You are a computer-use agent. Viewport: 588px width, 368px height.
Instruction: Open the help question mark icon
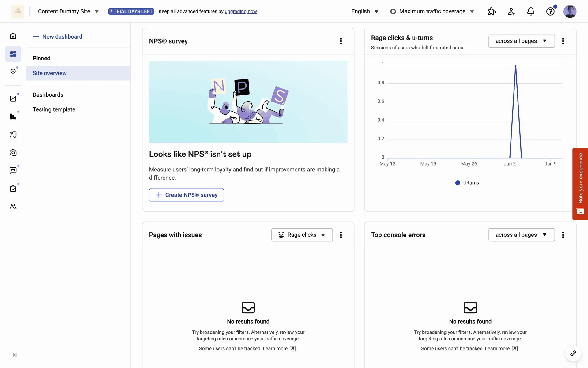pos(550,12)
